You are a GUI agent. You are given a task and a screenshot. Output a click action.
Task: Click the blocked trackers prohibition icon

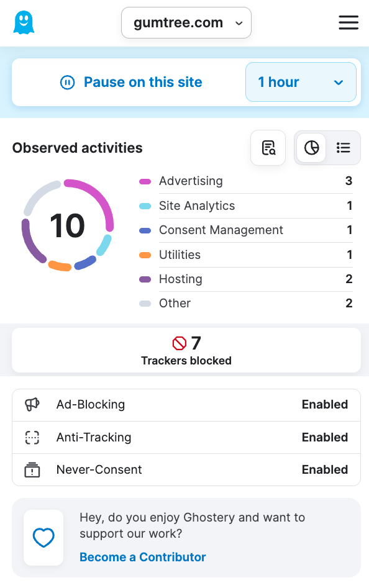pyautogui.click(x=179, y=342)
